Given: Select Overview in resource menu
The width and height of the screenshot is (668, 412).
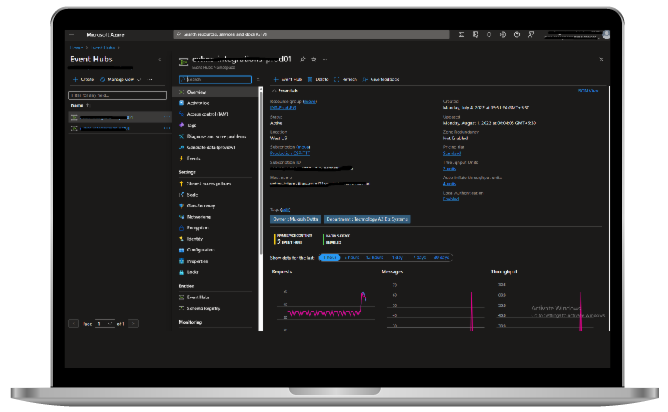Looking at the screenshot, I should click(x=215, y=92).
